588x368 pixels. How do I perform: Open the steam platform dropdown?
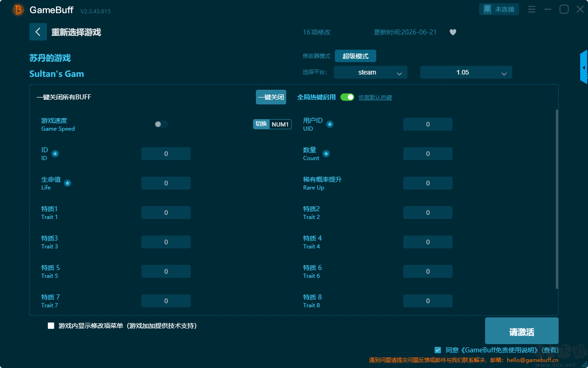[371, 72]
